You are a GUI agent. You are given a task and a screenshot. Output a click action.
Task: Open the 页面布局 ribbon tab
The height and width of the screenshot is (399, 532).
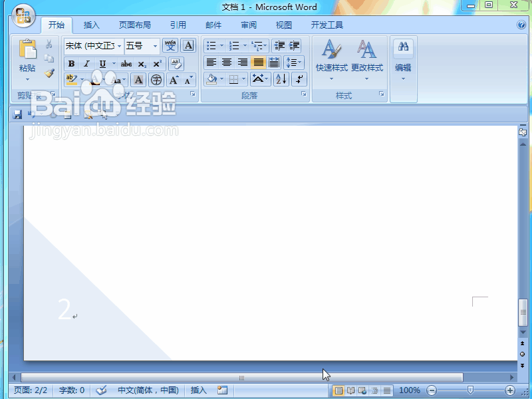coord(135,25)
